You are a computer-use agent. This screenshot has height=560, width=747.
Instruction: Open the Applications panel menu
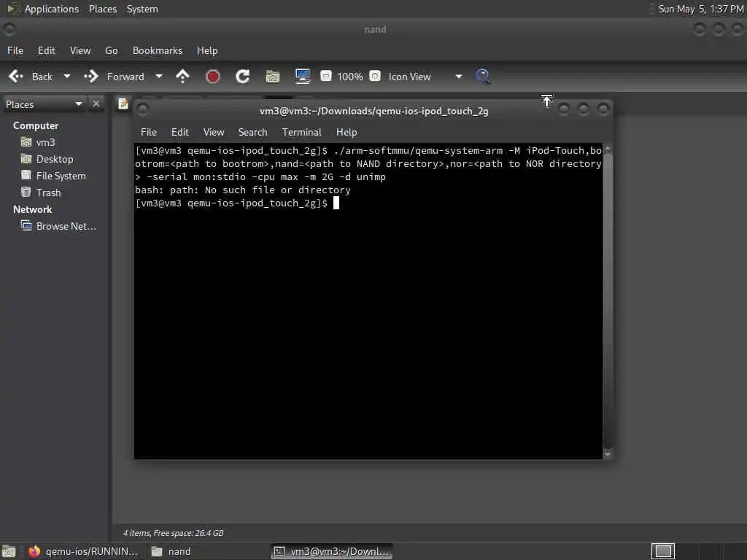click(52, 9)
